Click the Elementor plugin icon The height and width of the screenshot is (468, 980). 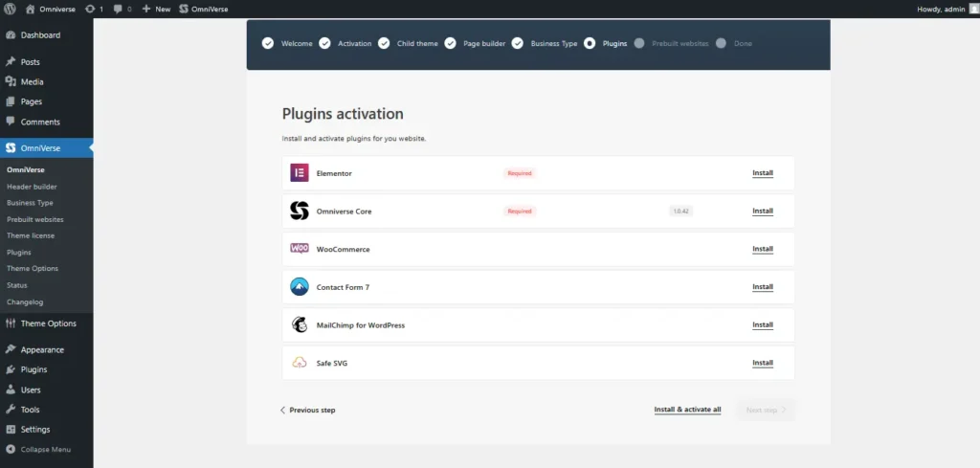(300, 173)
